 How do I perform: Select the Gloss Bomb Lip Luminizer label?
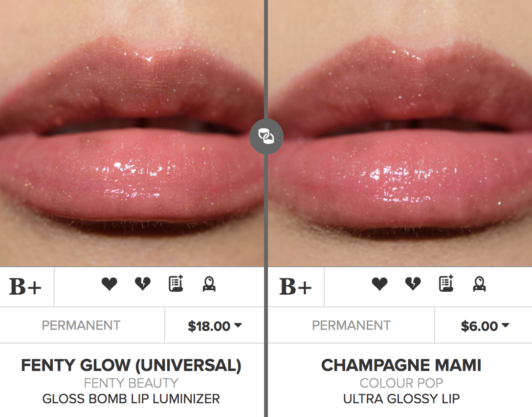click(x=131, y=399)
